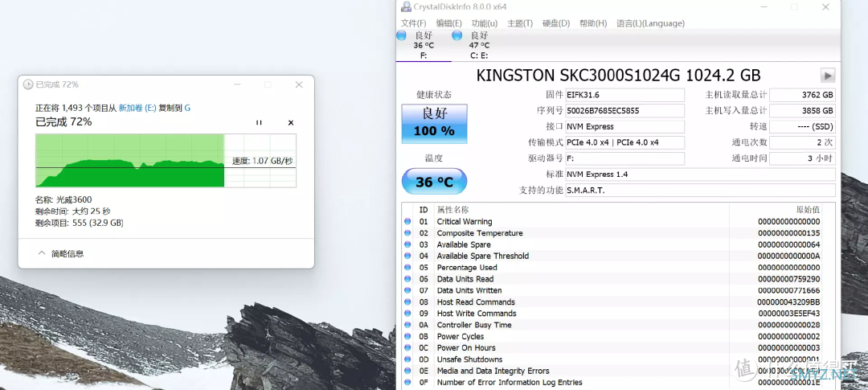The image size is (868, 390).
Task: Click the interface field NVM Express
Action: [x=624, y=127]
